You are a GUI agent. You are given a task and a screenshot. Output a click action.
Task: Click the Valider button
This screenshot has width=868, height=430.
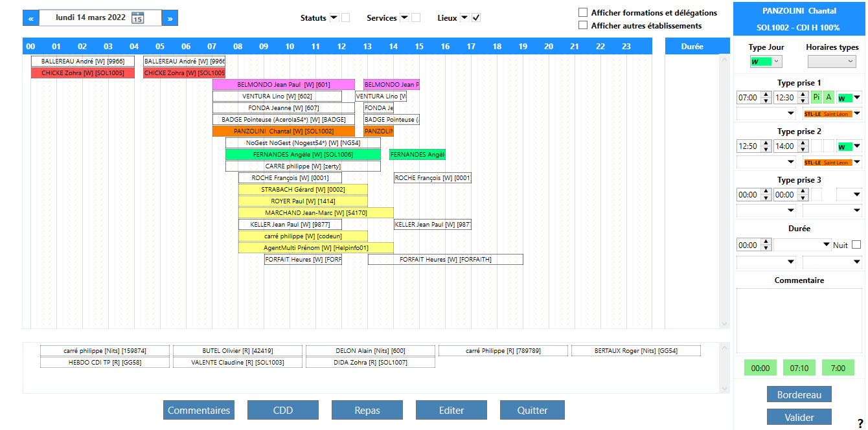point(799,417)
